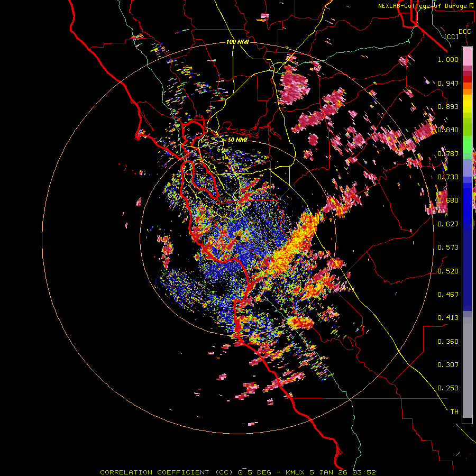Select the 0.360 scale value

click(x=448, y=342)
